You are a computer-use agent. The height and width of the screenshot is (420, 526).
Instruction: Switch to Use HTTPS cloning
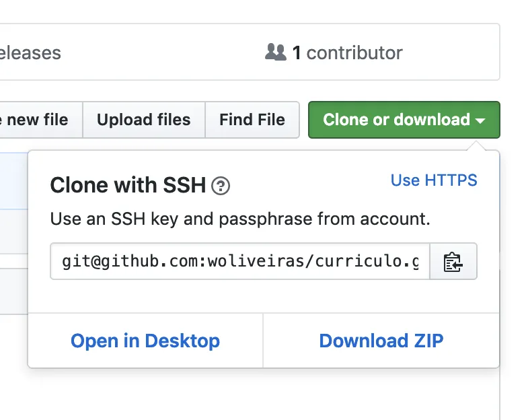click(x=434, y=180)
